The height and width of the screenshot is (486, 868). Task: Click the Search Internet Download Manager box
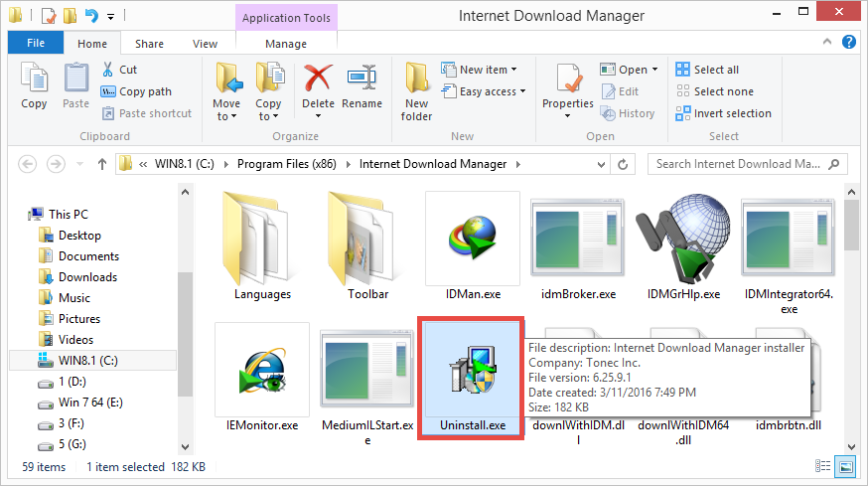747,164
